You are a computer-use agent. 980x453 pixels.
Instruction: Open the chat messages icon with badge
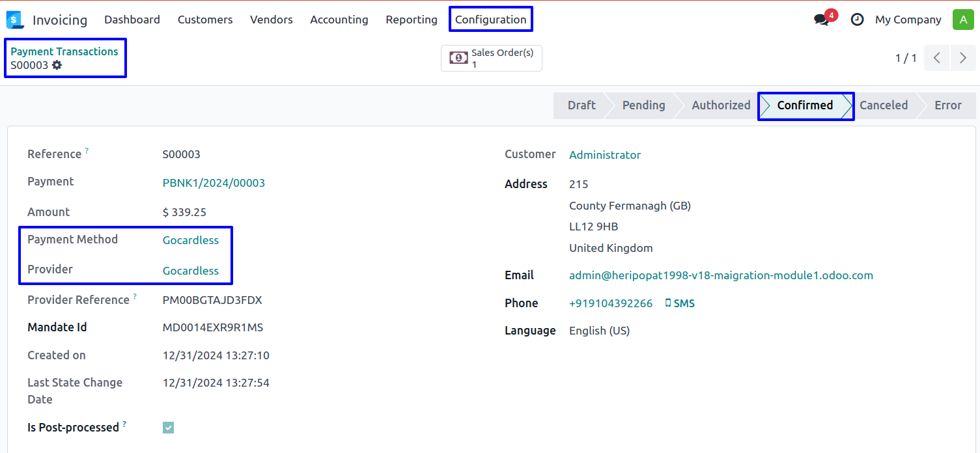(x=822, y=20)
